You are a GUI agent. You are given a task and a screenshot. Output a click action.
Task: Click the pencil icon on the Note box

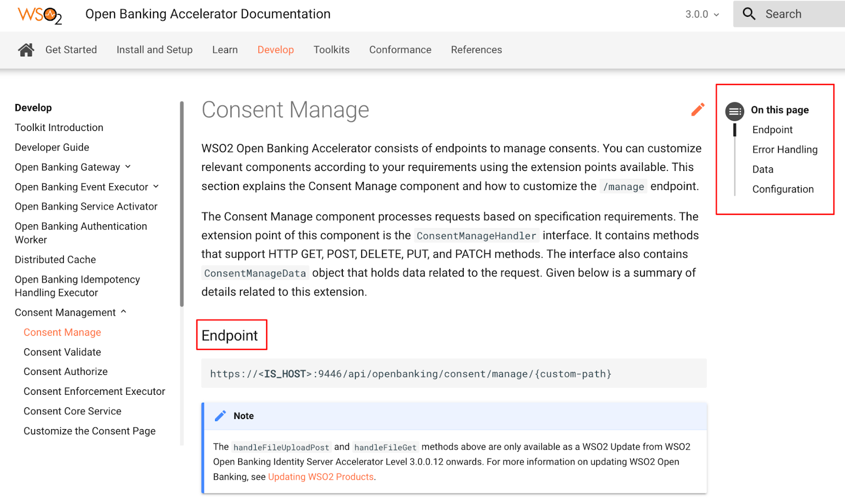coord(220,415)
